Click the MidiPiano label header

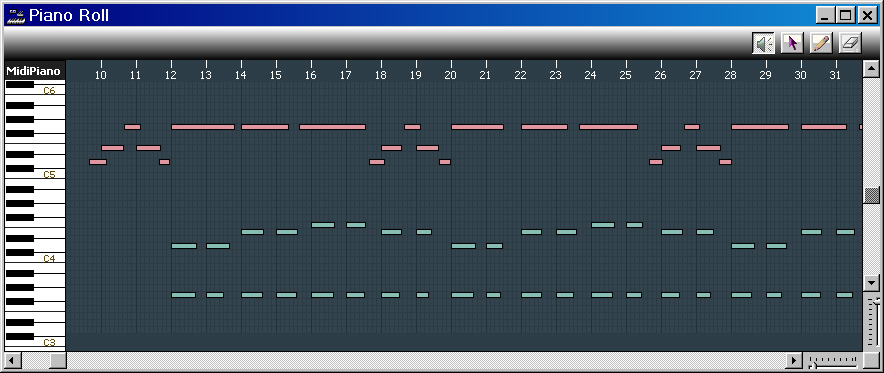coord(34,71)
